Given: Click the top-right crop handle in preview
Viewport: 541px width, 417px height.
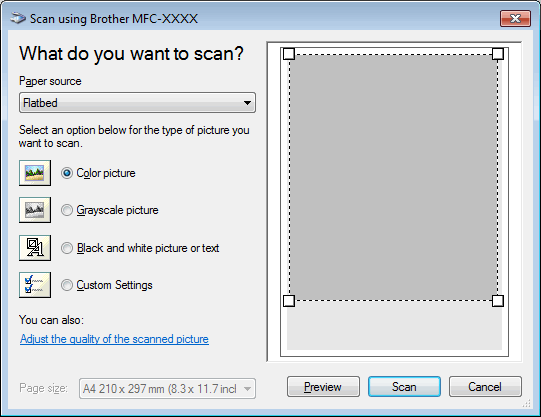Looking at the screenshot, I should click(498, 54).
